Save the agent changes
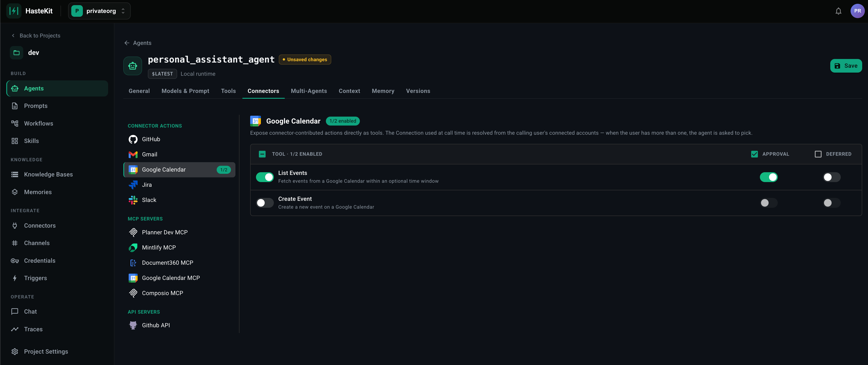 click(846, 66)
